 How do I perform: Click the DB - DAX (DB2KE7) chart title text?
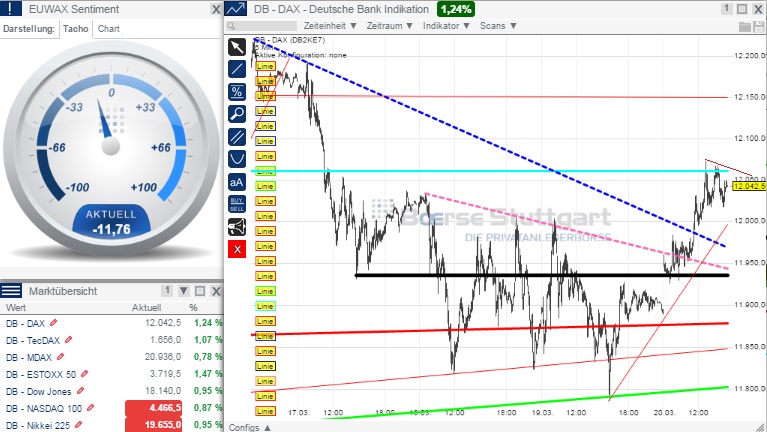point(289,40)
